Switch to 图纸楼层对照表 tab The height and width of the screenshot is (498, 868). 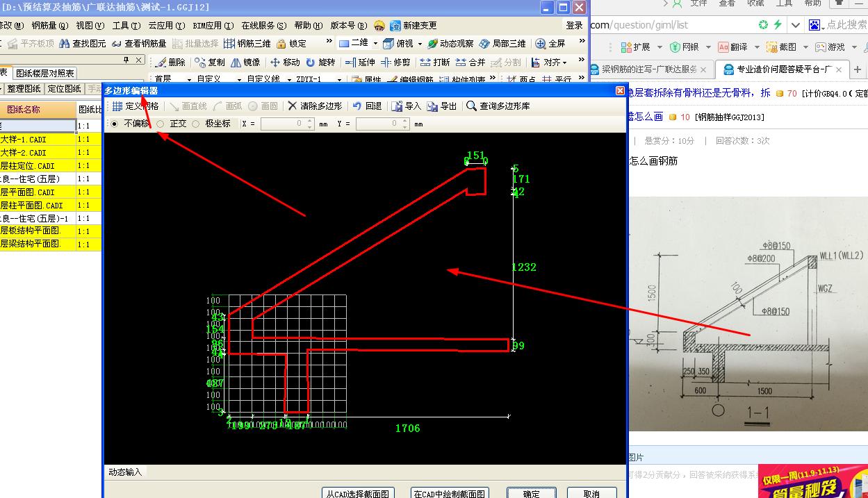tap(45, 73)
